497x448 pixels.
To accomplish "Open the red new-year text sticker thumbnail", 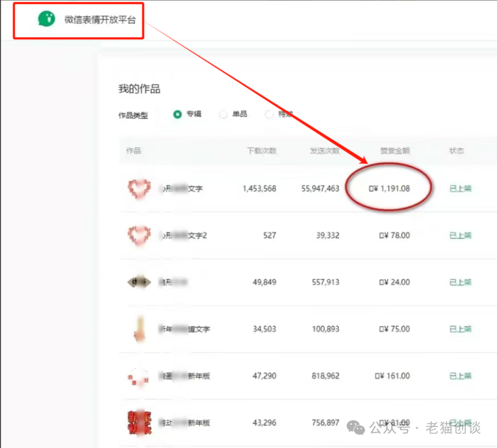I will [x=139, y=423].
